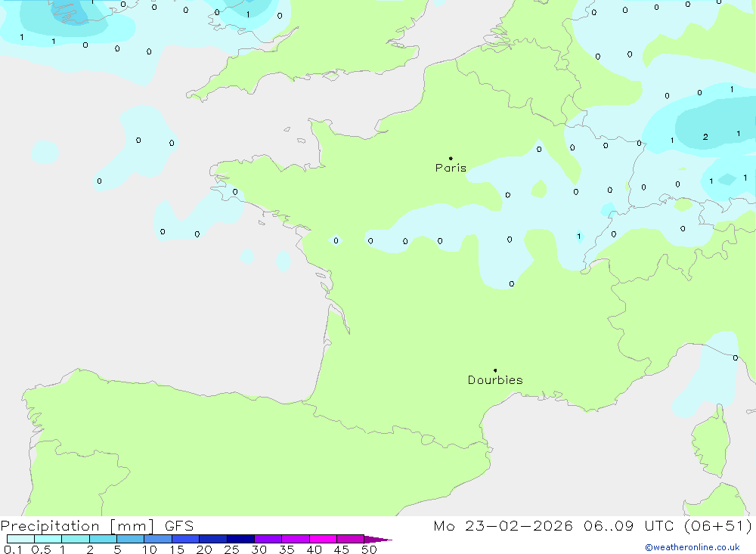Click the legend label '0.5'
This screenshot has height=554, width=756.
[41, 549]
